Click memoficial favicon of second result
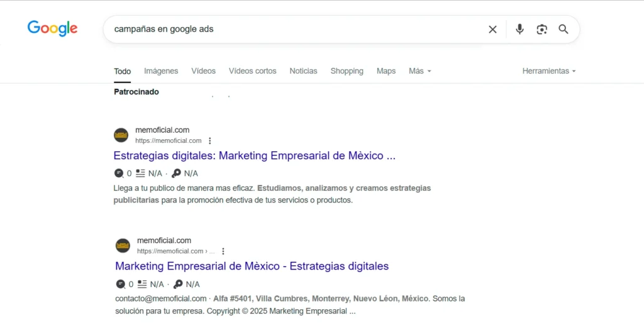 (x=123, y=246)
